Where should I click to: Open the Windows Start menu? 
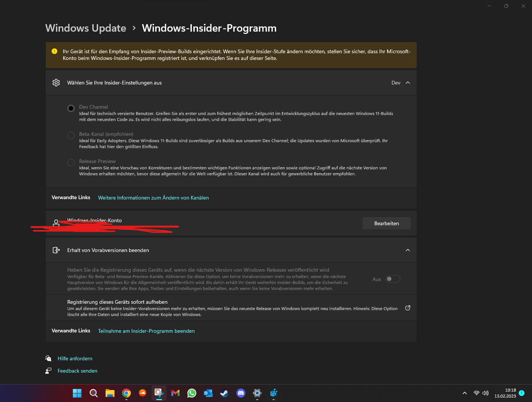(x=77, y=393)
